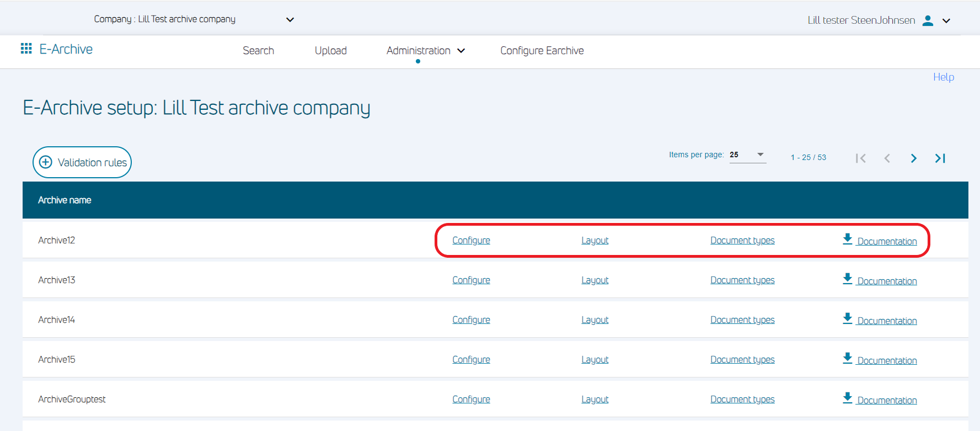
Task: Open Configure link for Archive12
Action: pos(471,241)
